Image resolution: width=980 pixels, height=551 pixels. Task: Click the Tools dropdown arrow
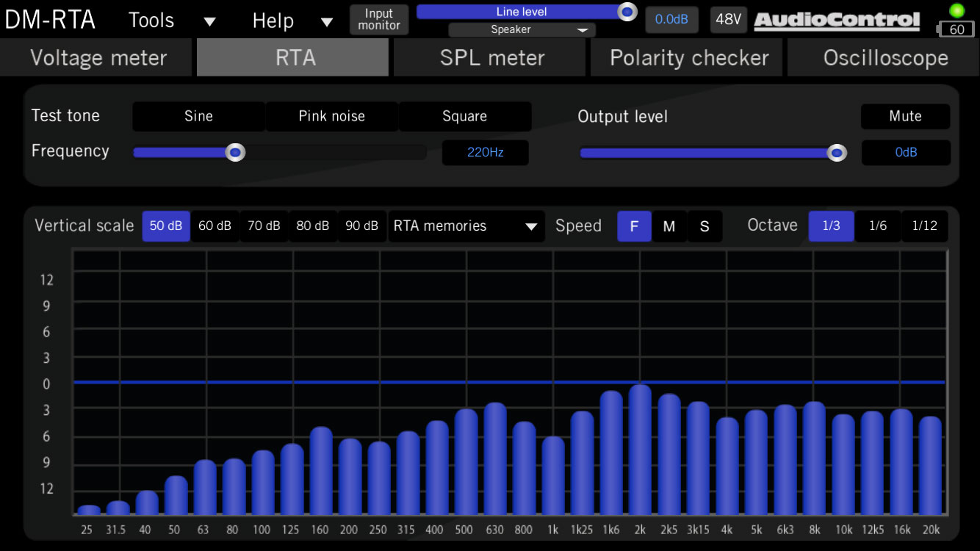(210, 21)
